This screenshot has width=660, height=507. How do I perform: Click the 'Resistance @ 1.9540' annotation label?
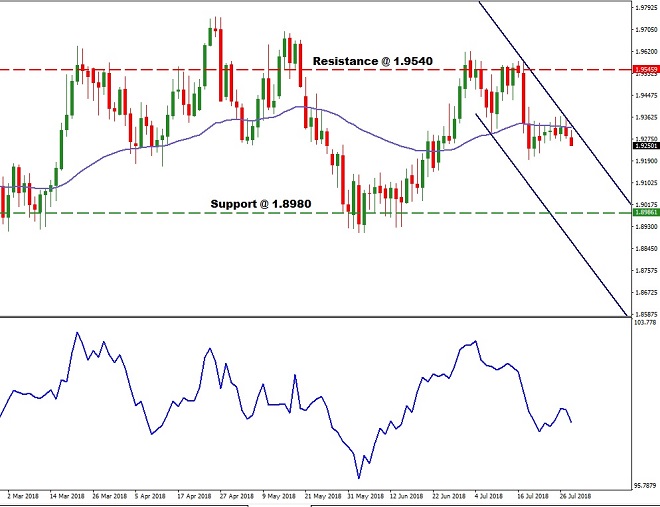click(x=373, y=61)
